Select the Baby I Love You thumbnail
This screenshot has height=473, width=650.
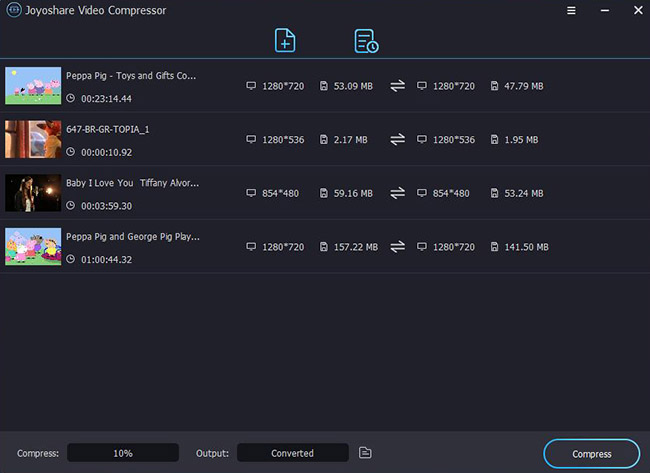[33, 193]
